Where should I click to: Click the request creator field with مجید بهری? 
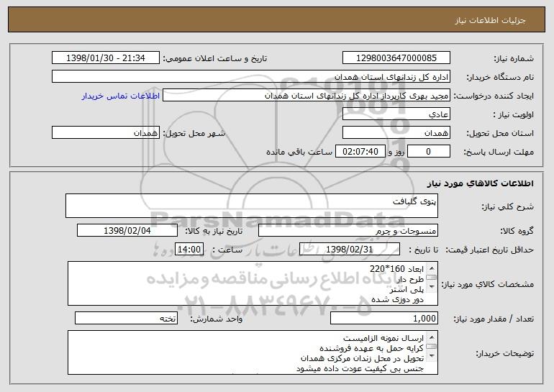click(306, 96)
